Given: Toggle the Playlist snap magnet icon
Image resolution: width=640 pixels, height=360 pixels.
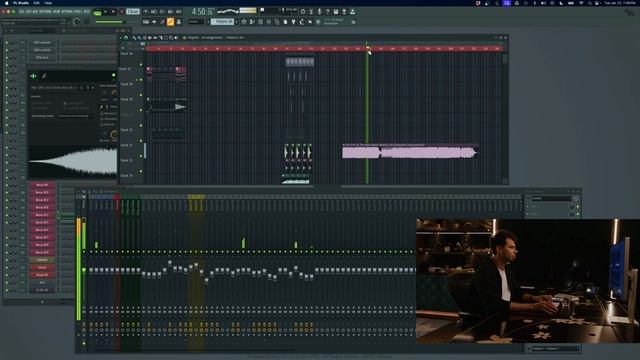Looking at the screenshot, I should pyautogui.click(x=126, y=38).
